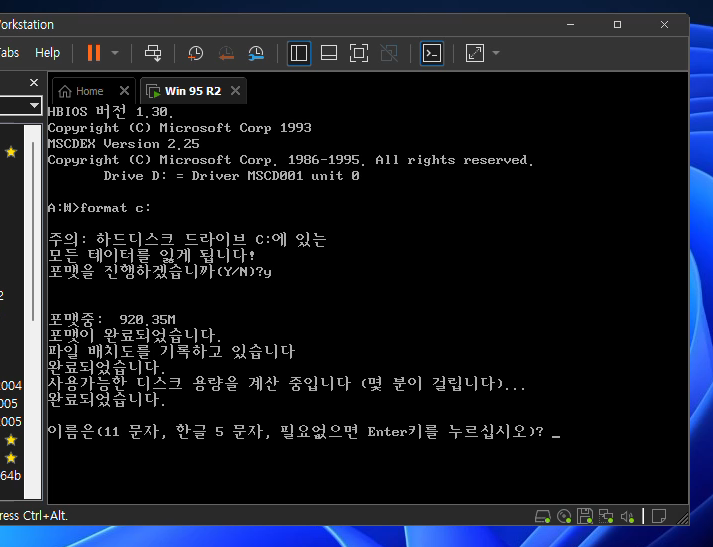This screenshot has width=713, height=547.
Task: Open the power options dropdown beside pause
Action: click(115, 53)
